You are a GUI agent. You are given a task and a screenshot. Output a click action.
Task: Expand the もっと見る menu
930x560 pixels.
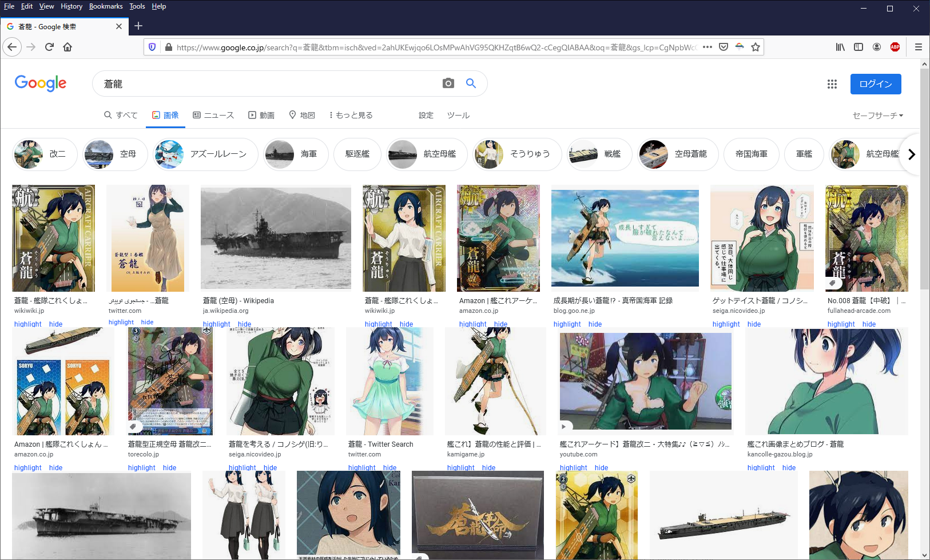[351, 115]
